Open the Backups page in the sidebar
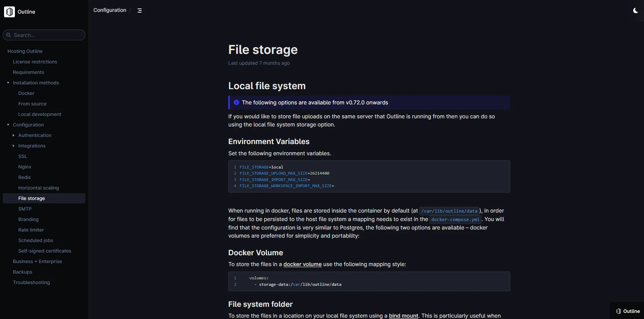Image resolution: width=644 pixels, height=319 pixels. [x=22, y=272]
